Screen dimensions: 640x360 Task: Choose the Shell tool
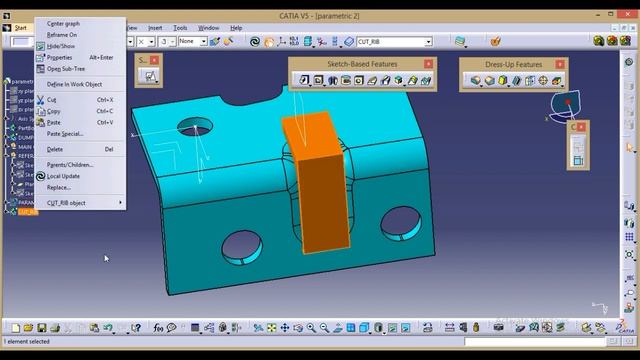pos(516,80)
